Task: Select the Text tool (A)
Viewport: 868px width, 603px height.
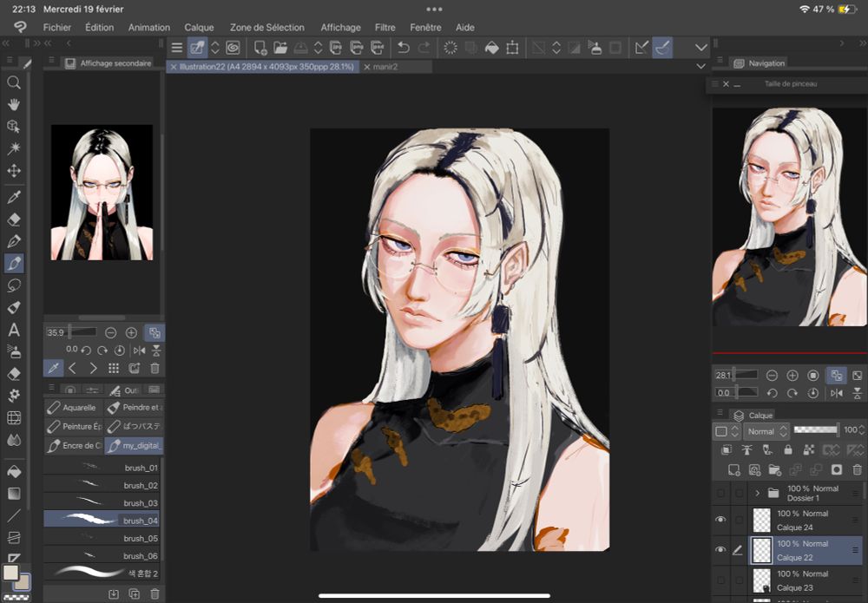Action: [x=14, y=331]
